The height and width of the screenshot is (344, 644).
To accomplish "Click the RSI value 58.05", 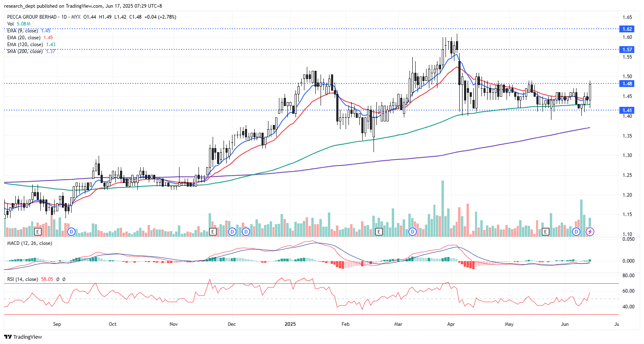I will (47, 279).
